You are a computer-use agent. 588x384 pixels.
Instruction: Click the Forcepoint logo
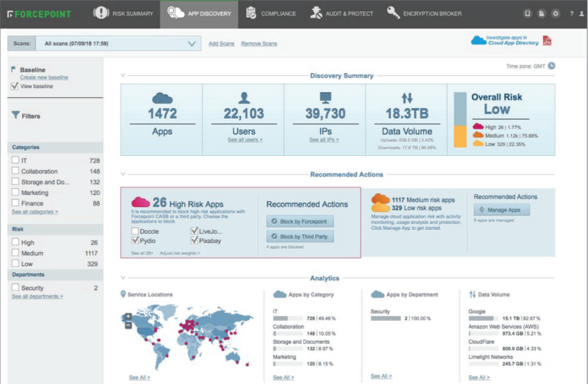click(39, 14)
